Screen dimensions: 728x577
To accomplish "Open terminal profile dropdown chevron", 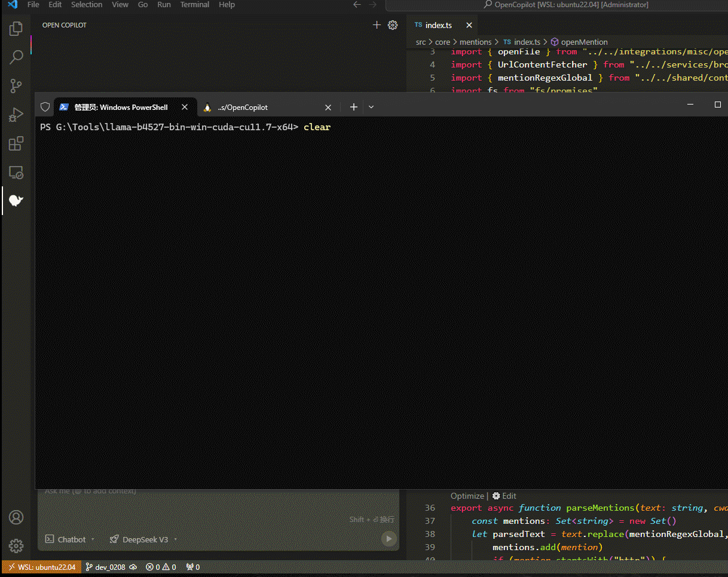I will pos(371,107).
